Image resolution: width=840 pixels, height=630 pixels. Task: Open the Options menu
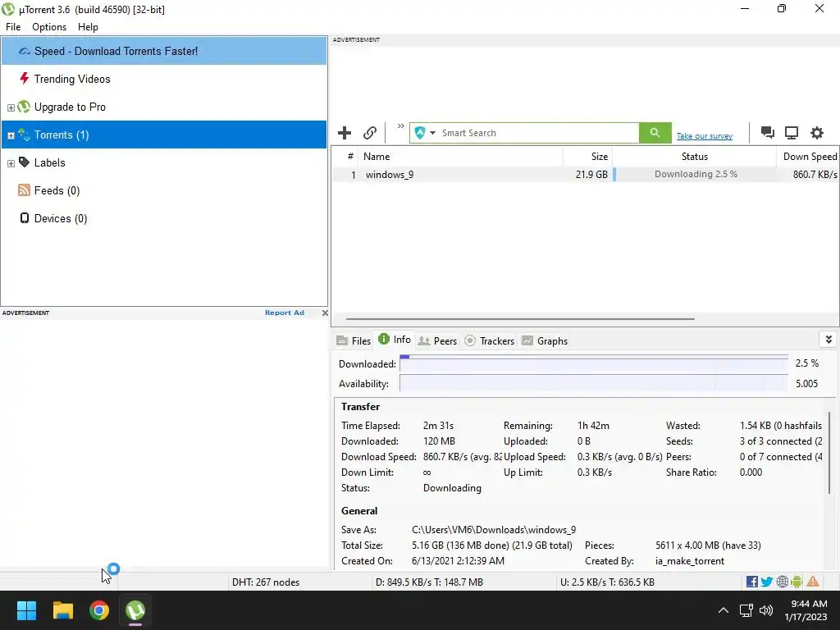point(49,27)
